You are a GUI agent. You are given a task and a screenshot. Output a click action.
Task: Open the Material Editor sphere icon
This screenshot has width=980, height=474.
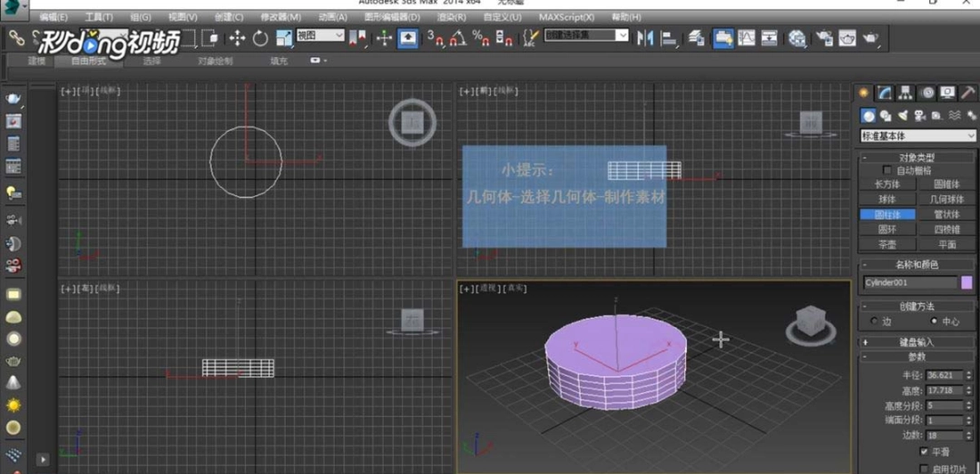pos(797,39)
